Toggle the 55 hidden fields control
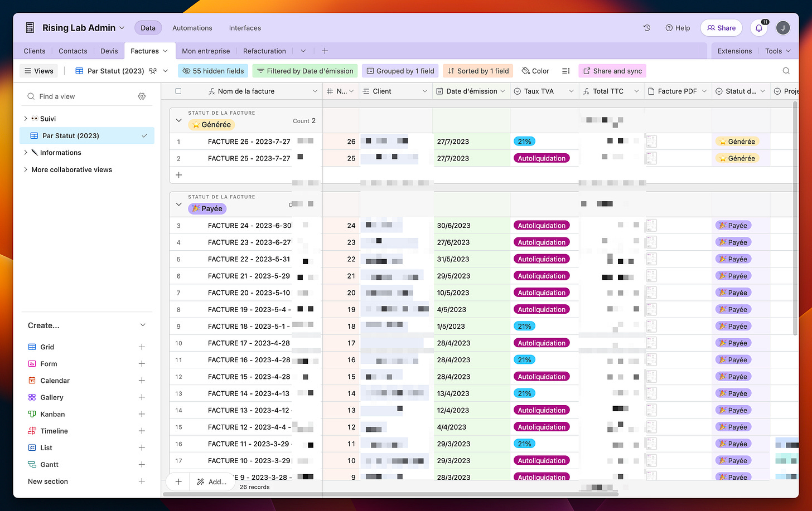Screen dimensions: 812x511 pos(214,71)
